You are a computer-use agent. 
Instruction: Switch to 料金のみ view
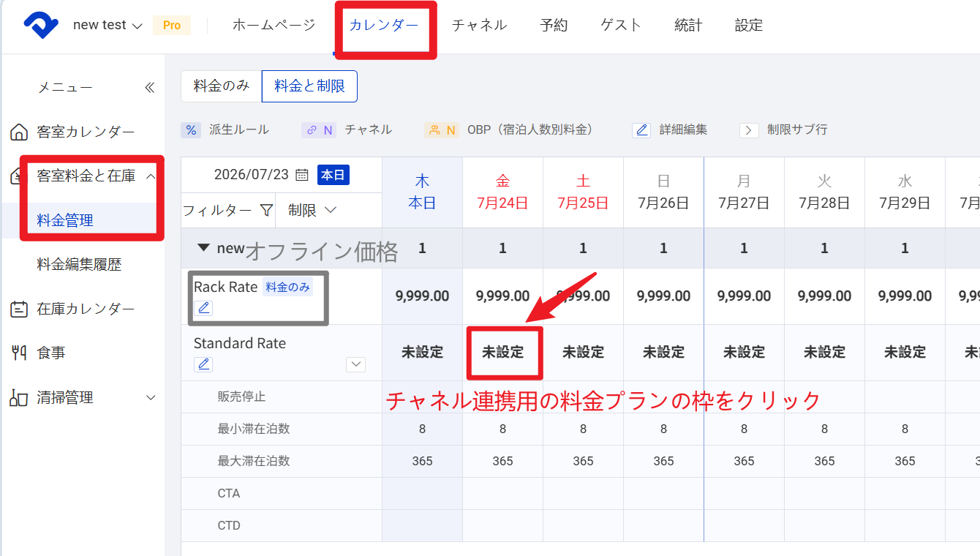click(222, 86)
